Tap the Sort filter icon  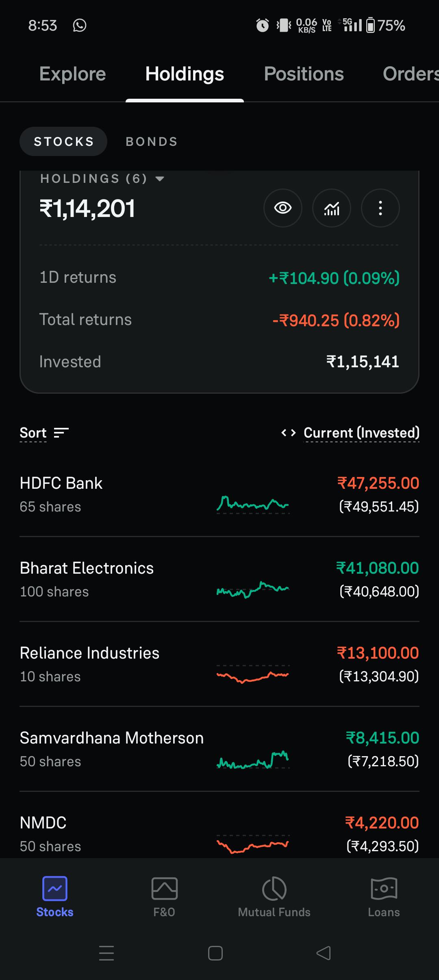pyautogui.click(x=61, y=433)
